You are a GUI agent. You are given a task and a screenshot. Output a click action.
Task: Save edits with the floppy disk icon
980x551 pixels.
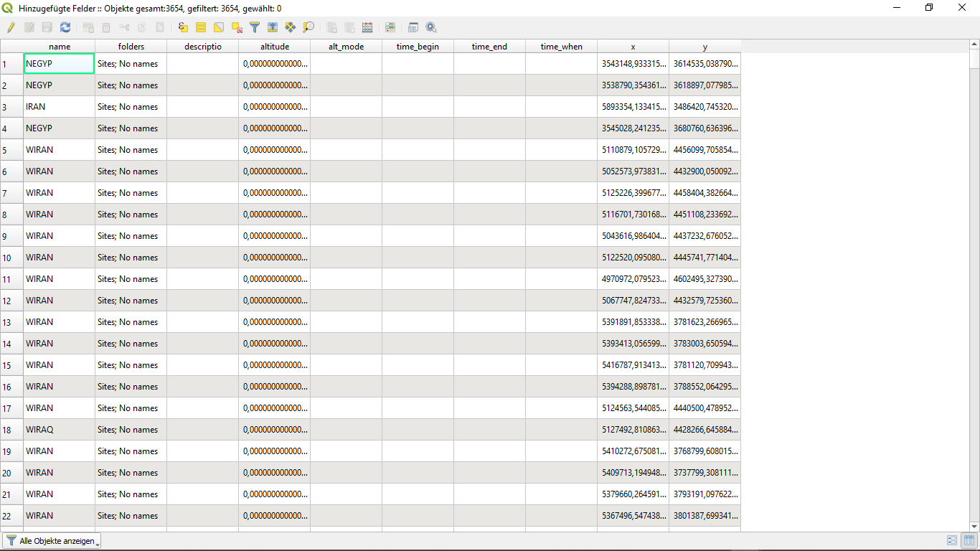coord(47,27)
